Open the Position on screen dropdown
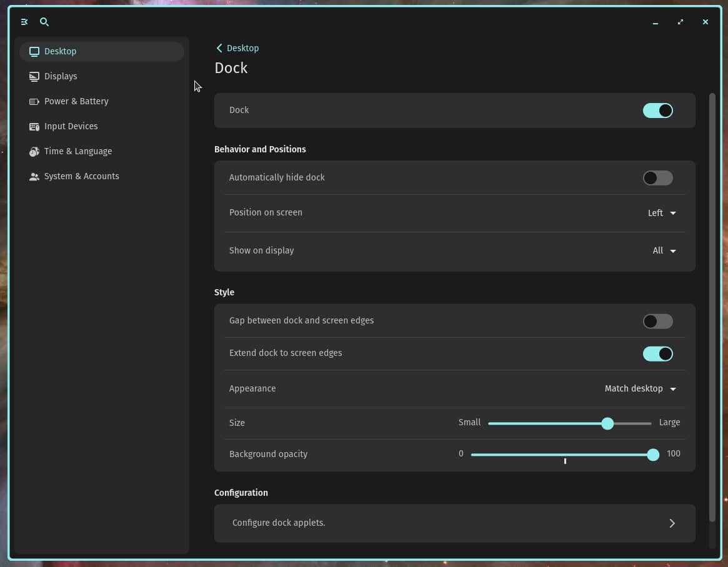The image size is (728, 567). 662,213
